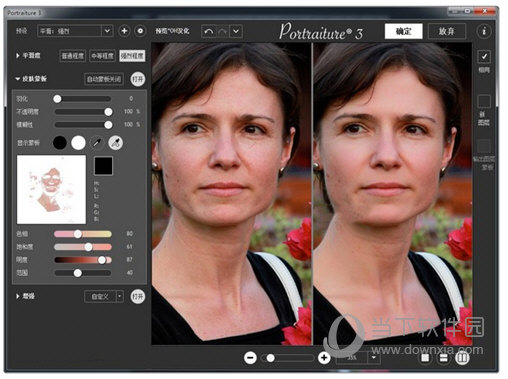Adjust the 不透明度 opacity slider
The image size is (508, 379).
[x=82, y=112]
